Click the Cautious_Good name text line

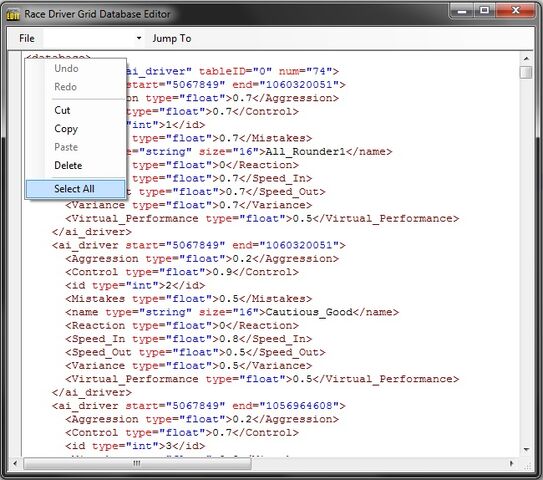[232, 312]
